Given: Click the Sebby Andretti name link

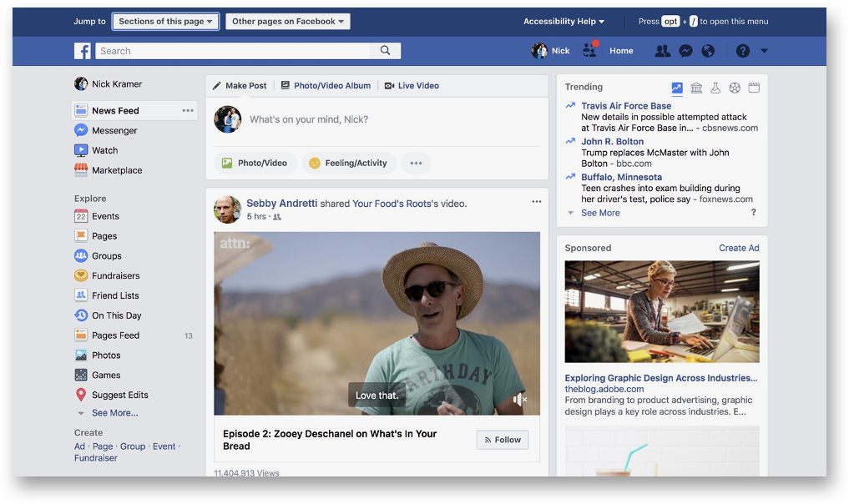Looking at the screenshot, I should [x=281, y=204].
